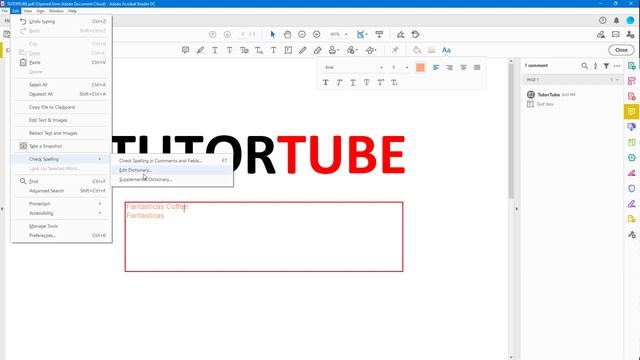Select the arrow selection tool
The image size is (640, 360).
pos(273,34)
